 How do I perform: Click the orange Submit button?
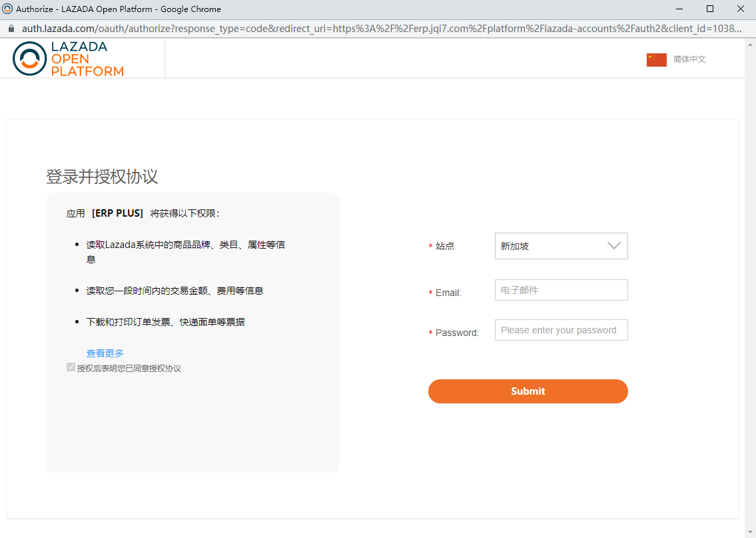pos(528,391)
